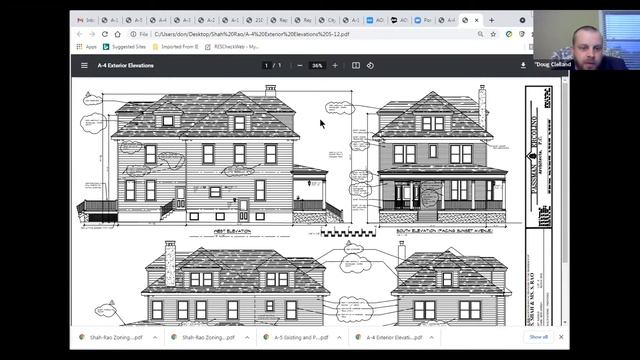Click Show all downloads button
640x360 pixels.
(538, 337)
